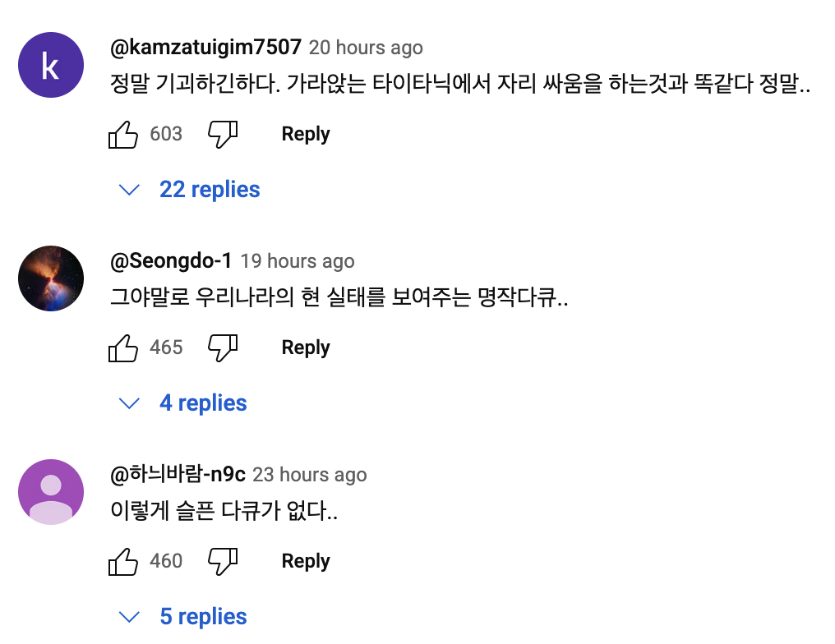Dislike the comment by @하늬바람-n9c
The width and height of the screenshot is (835, 644).
pyautogui.click(x=222, y=561)
